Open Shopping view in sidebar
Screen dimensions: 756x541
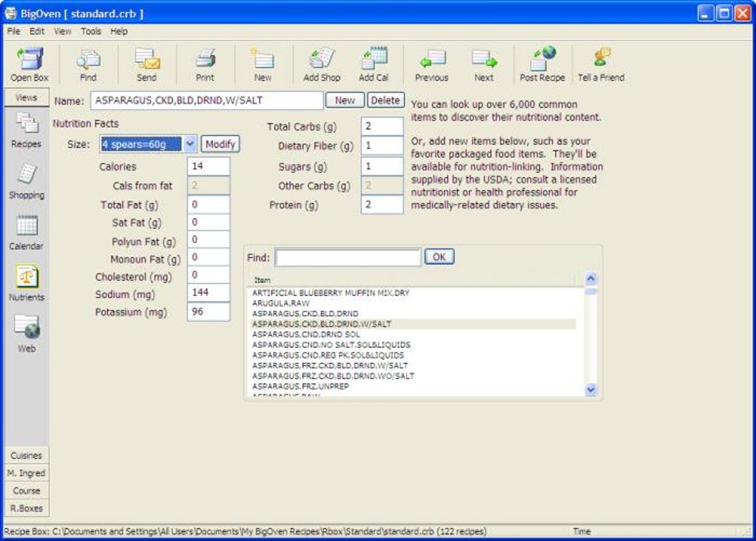[27, 182]
